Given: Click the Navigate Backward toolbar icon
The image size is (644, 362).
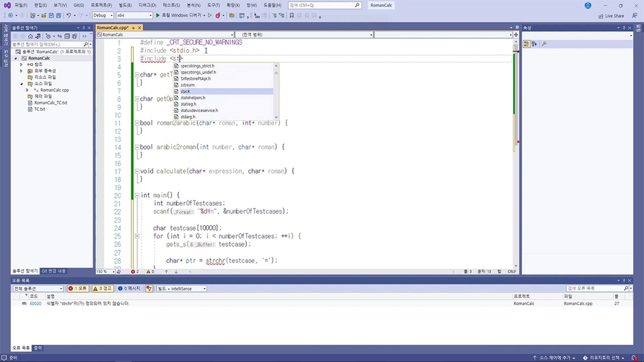Looking at the screenshot, I should tap(11, 15).
